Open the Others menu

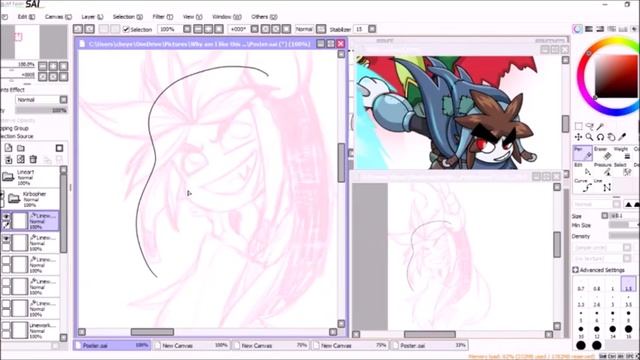(x=264, y=17)
